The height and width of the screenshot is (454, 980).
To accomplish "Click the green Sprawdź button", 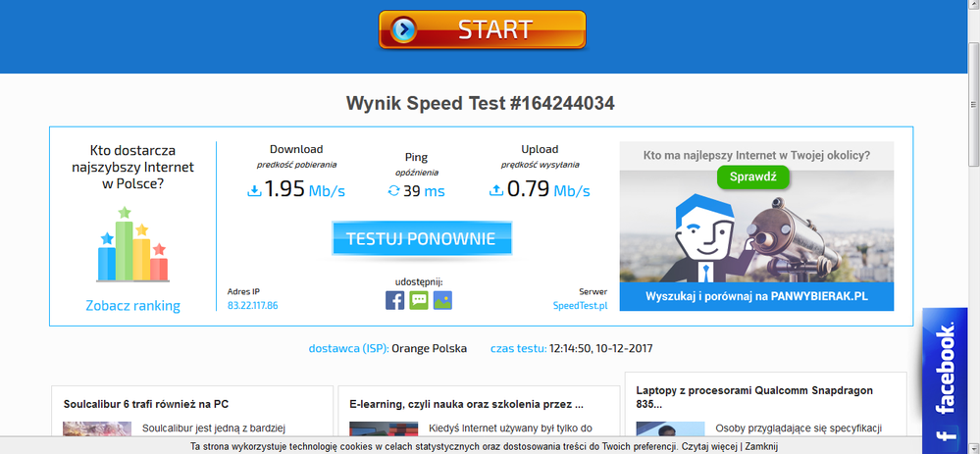I will point(752,177).
